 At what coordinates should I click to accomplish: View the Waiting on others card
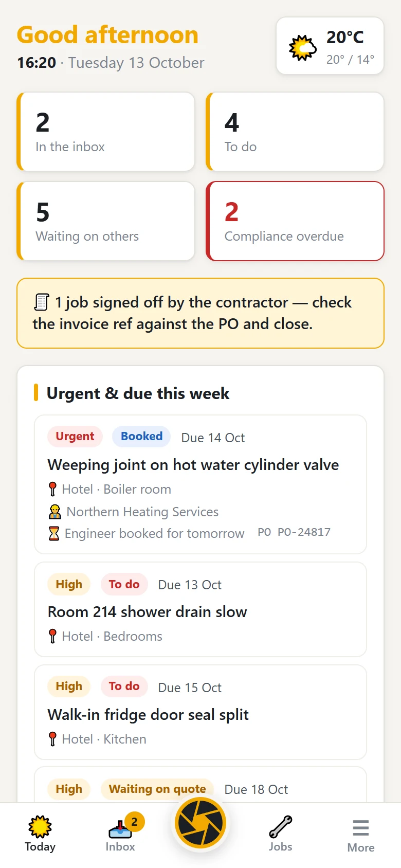106,221
